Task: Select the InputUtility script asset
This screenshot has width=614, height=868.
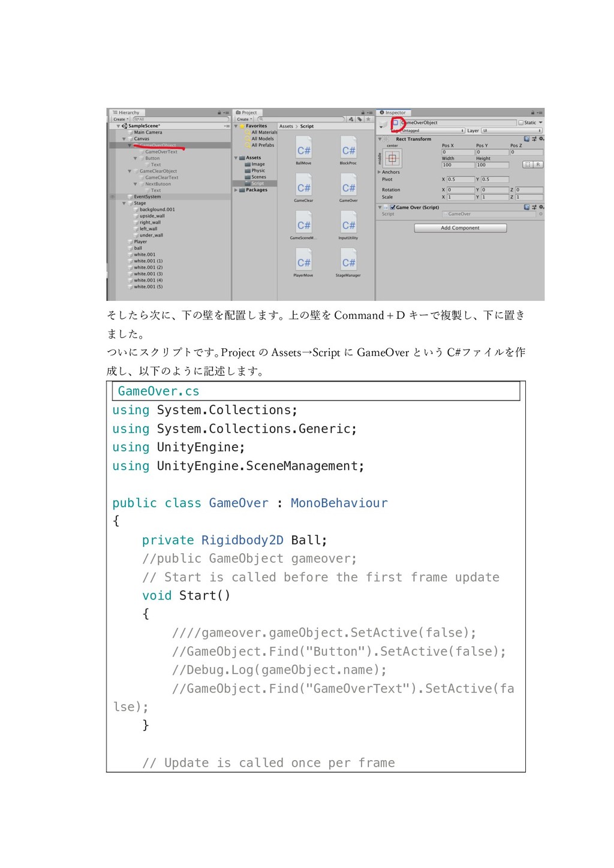Action: pos(348,227)
